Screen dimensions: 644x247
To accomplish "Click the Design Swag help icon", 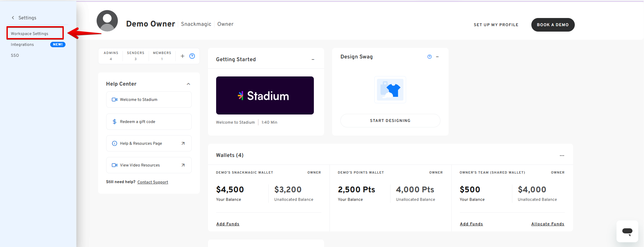I will (x=430, y=57).
